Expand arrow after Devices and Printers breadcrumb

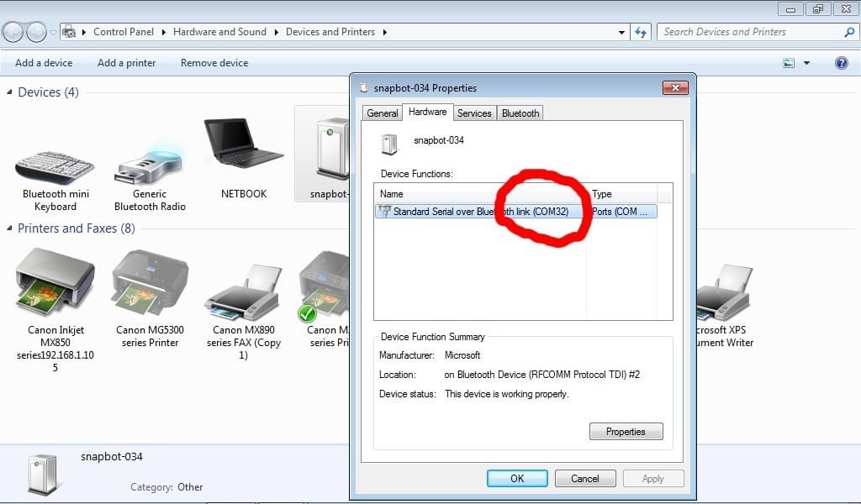click(384, 33)
